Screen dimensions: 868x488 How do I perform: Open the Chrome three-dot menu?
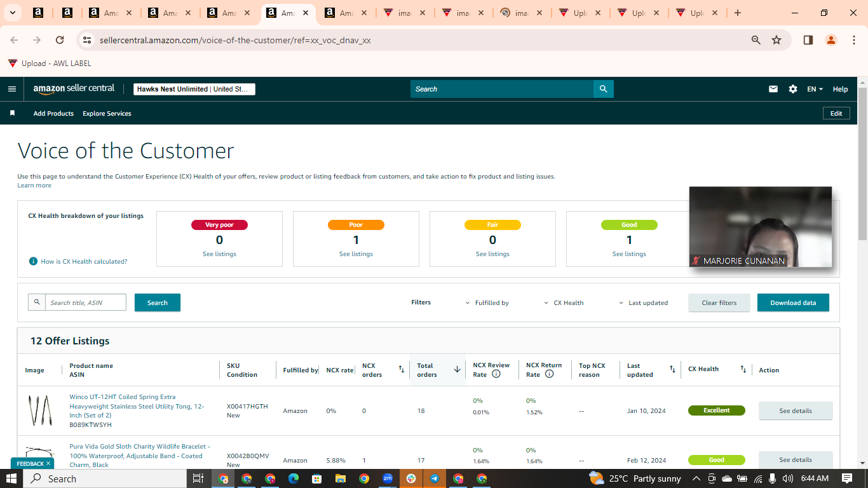click(x=853, y=40)
